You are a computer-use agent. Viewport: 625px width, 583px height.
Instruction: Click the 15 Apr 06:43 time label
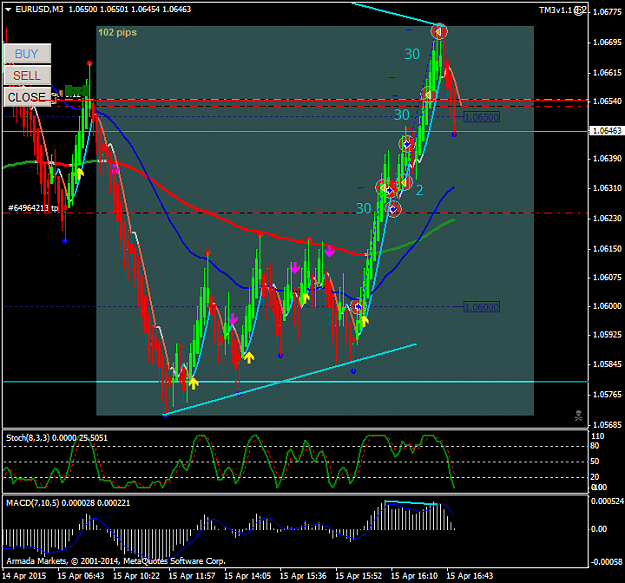[x=81, y=576]
